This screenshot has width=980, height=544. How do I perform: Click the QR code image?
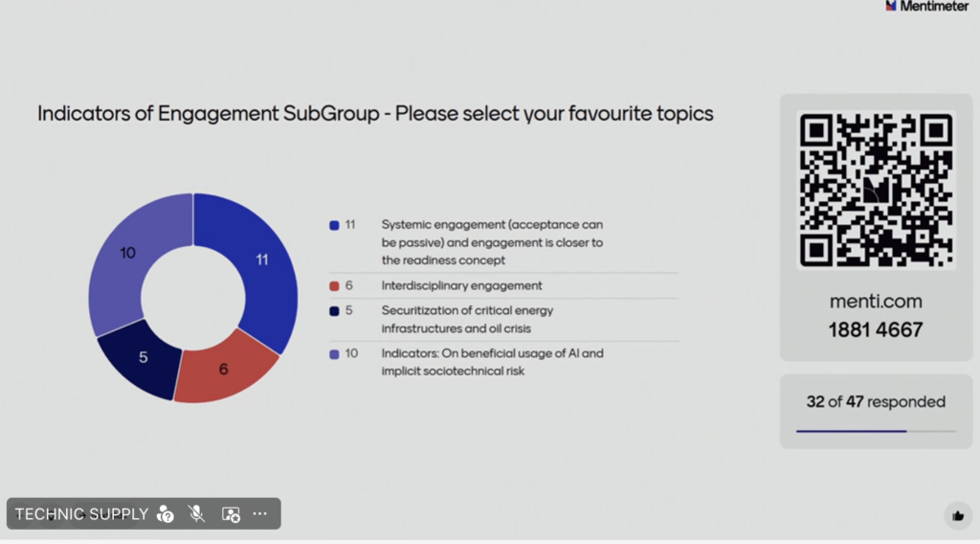click(x=877, y=190)
